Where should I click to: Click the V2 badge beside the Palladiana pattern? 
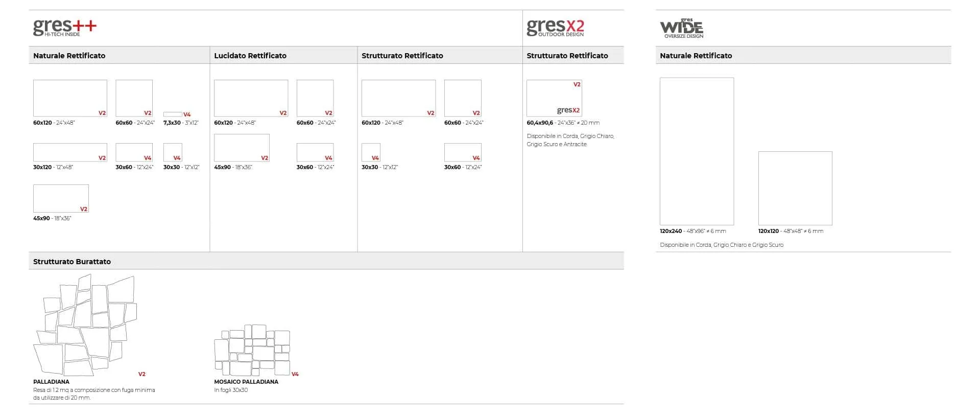click(142, 374)
